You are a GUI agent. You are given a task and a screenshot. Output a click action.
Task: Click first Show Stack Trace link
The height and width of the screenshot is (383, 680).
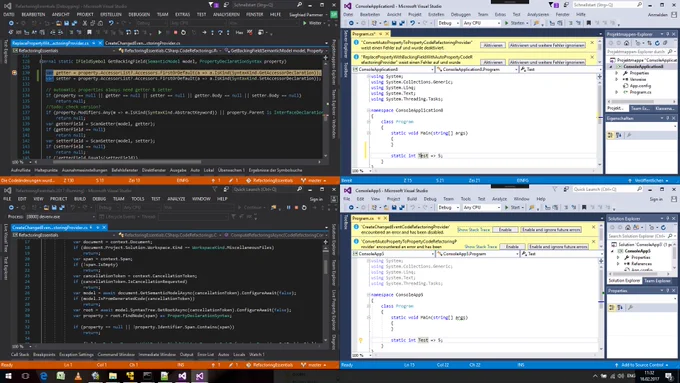[x=474, y=229]
